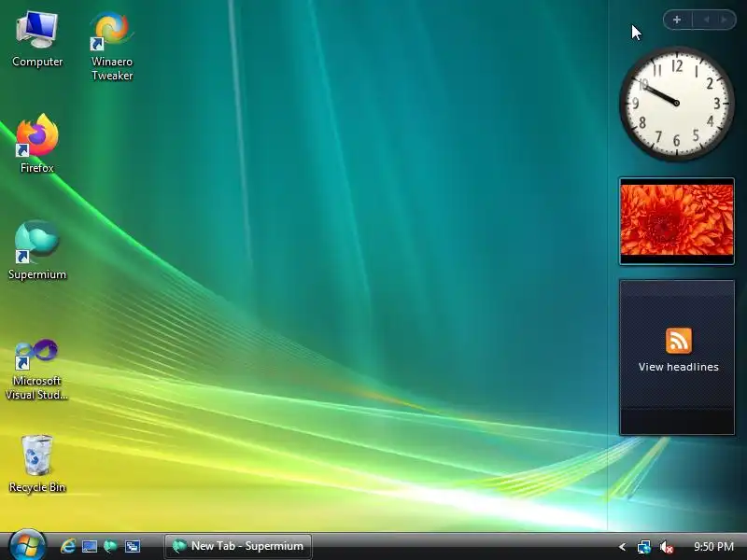This screenshot has width=747, height=560.
Task: Click View headlines in the Feed gadget
Action: coord(679,367)
